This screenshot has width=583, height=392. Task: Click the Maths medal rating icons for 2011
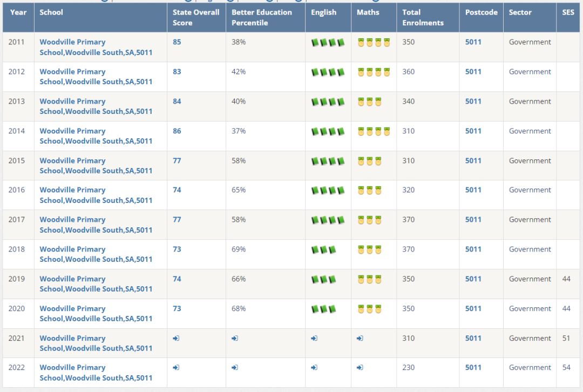coord(374,43)
